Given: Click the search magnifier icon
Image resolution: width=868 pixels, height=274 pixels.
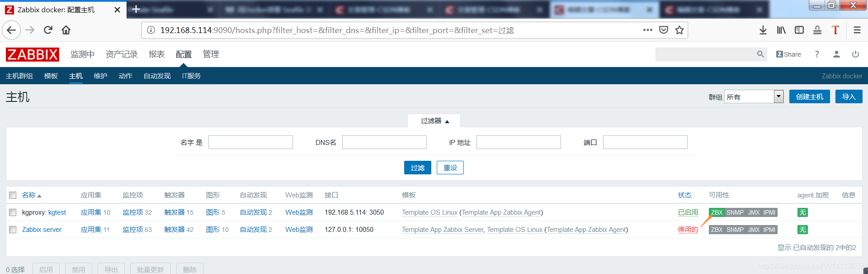Looking at the screenshot, I should (x=760, y=54).
